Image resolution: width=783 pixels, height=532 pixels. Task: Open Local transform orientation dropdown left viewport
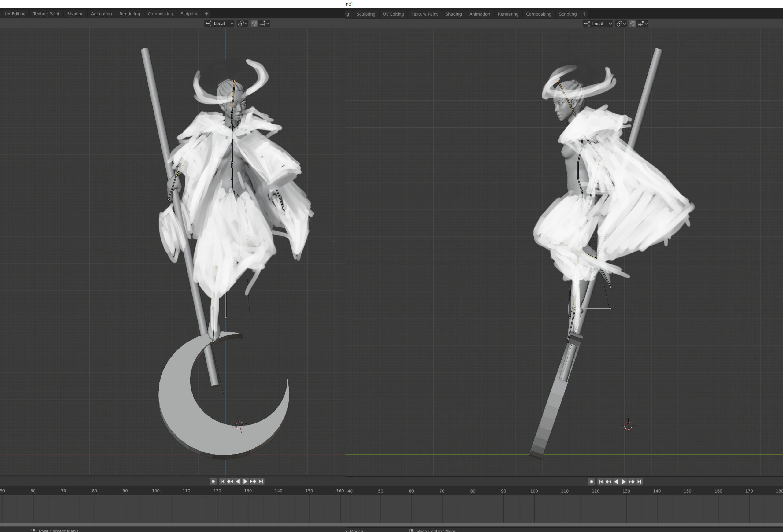(219, 24)
